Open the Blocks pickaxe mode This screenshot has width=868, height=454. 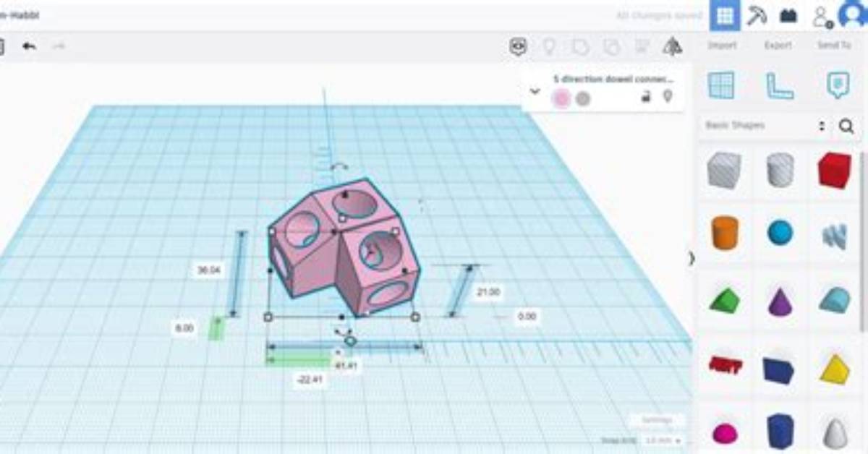(x=757, y=16)
